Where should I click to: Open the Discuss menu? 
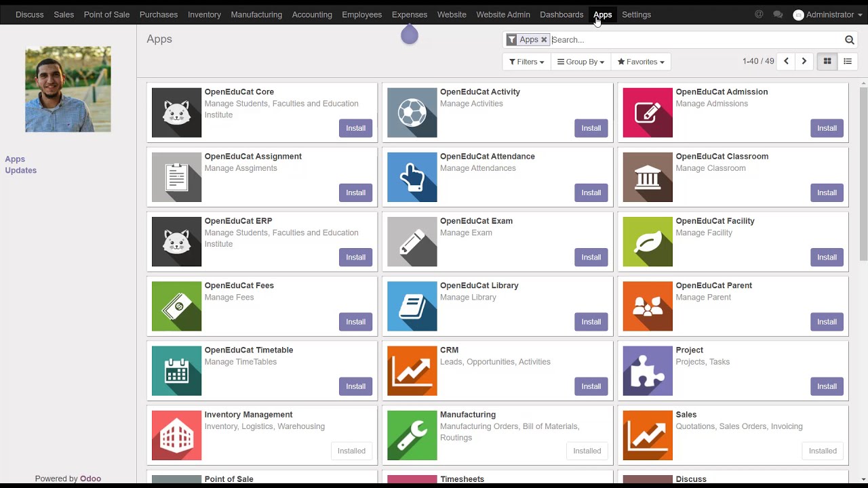pos(30,14)
